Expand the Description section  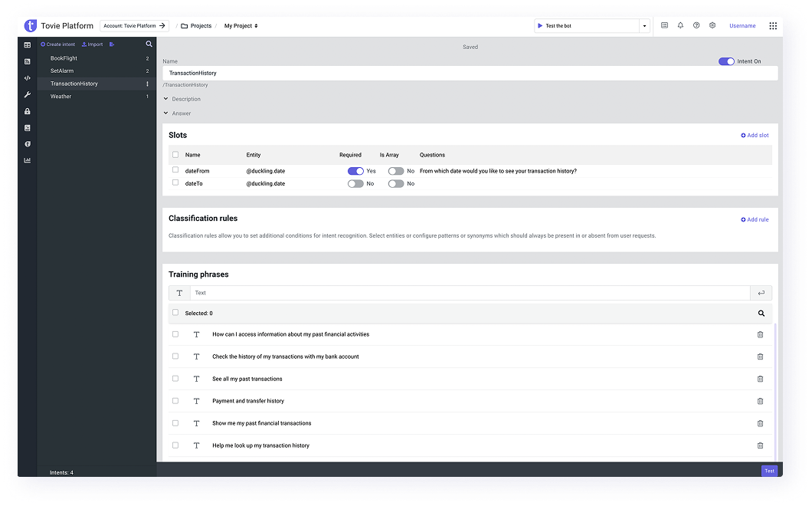click(182, 99)
